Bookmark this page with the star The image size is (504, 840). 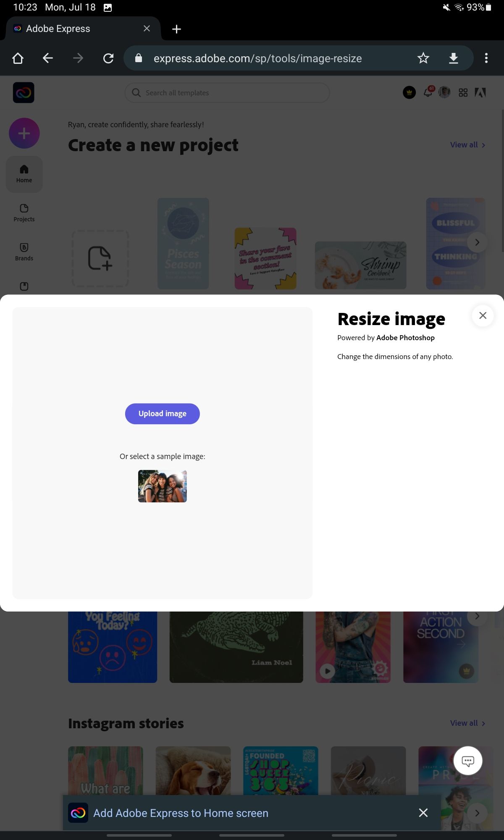click(x=423, y=58)
